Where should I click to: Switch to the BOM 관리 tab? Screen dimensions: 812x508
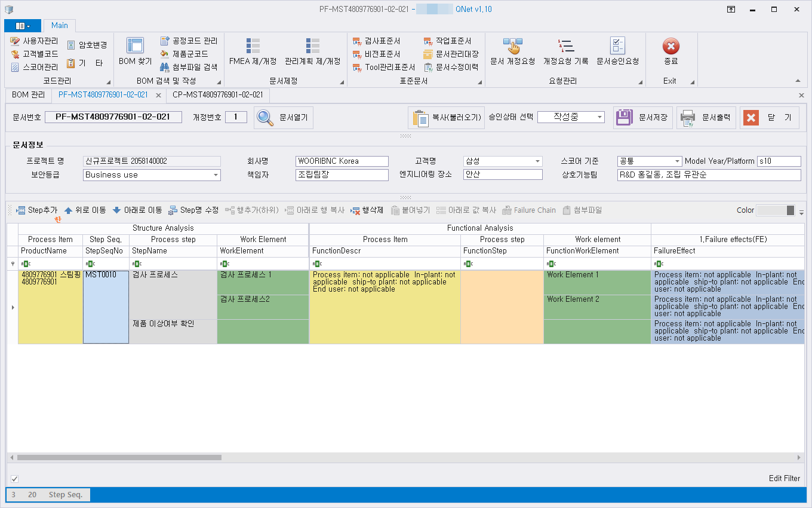(28, 95)
